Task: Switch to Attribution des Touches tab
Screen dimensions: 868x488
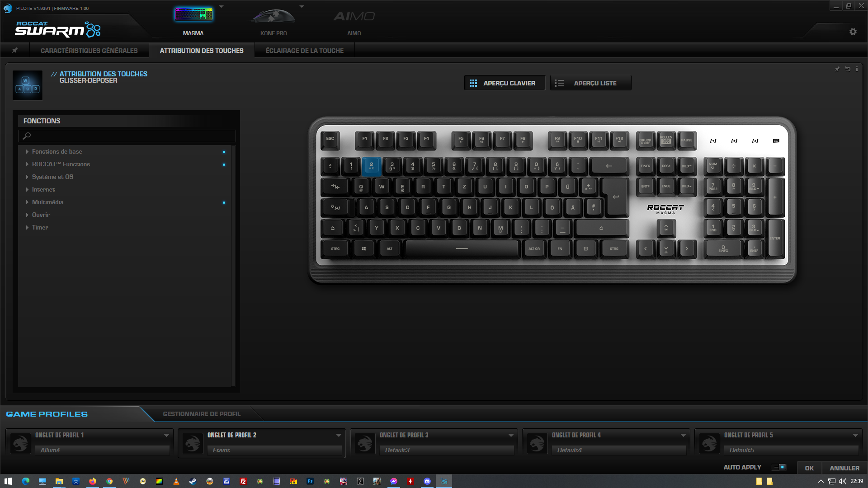Action: (202, 51)
